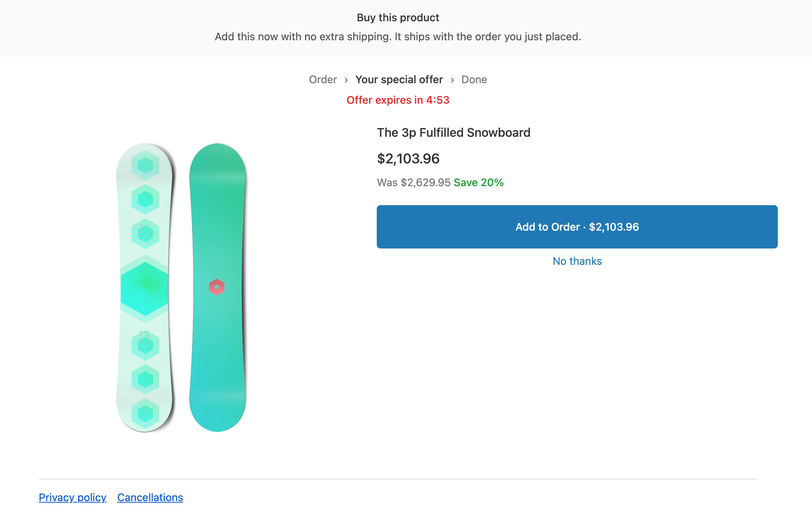Click the red hexagon logo on snowboard
812x519 pixels.
[217, 287]
